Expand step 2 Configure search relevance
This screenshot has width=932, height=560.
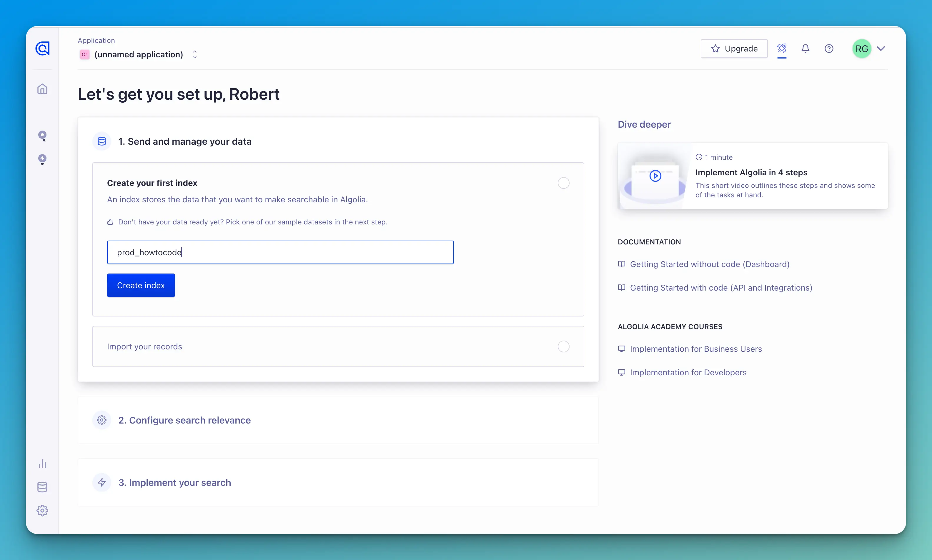pyautogui.click(x=338, y=420)
